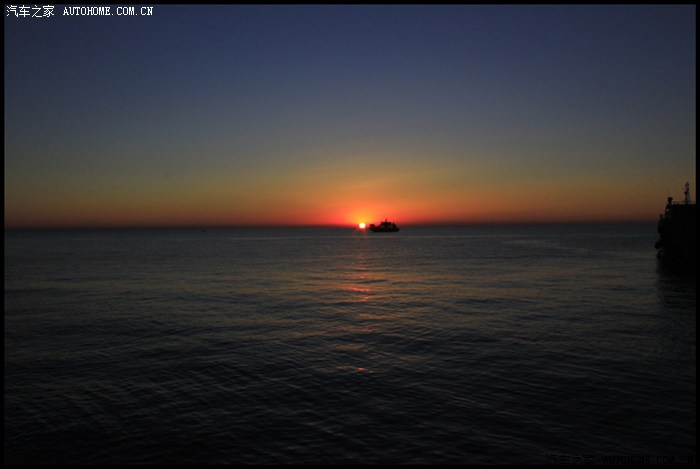Click the lowest orange glint on the water

[x=361, y=370]
